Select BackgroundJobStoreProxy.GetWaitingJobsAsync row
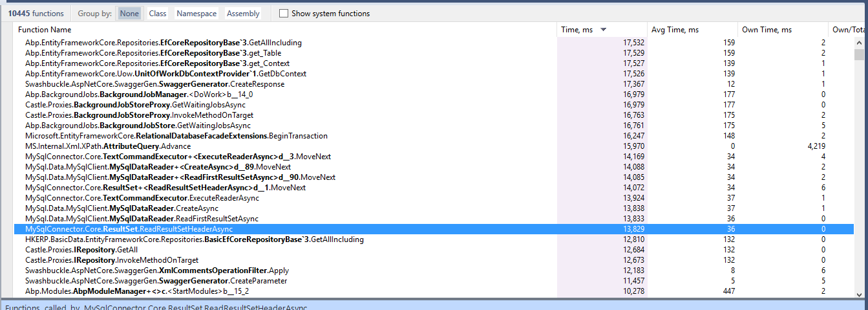 434,105
